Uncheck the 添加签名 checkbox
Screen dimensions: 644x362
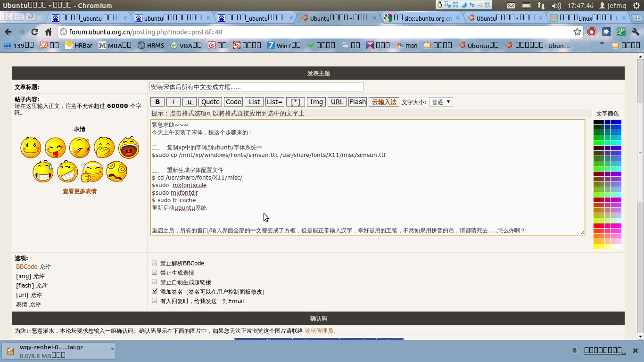click(x=154, y=291)
